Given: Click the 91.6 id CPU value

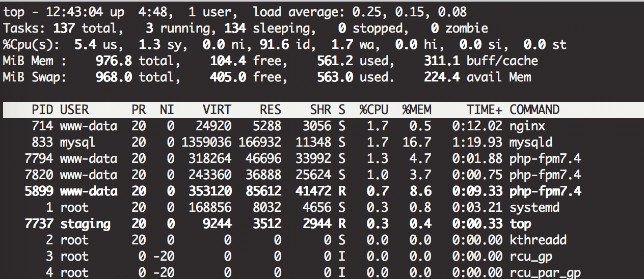Looking at the screenshot, I should [288, 44].
